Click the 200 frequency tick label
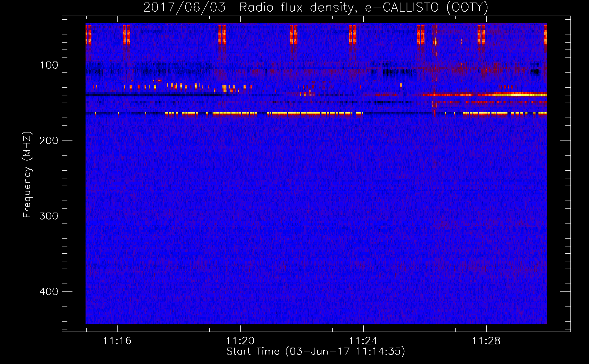589x364 pixels. [49, 141]
